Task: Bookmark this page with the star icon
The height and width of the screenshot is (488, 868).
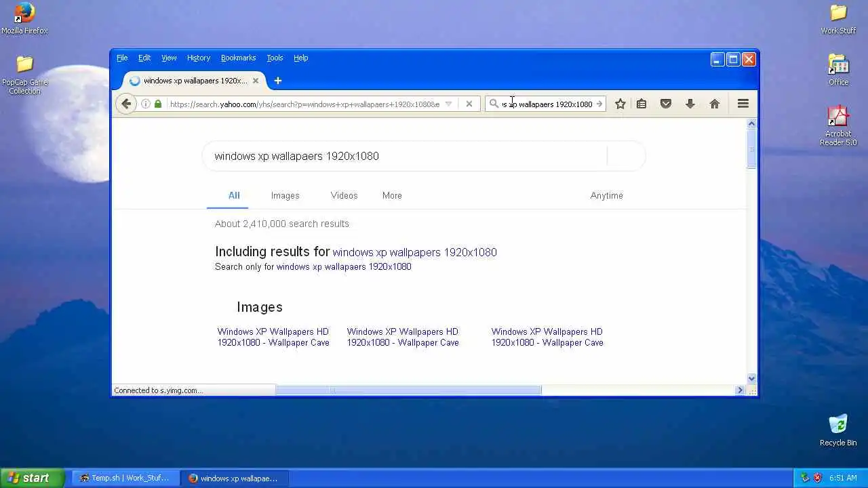Action: [620, 104]
